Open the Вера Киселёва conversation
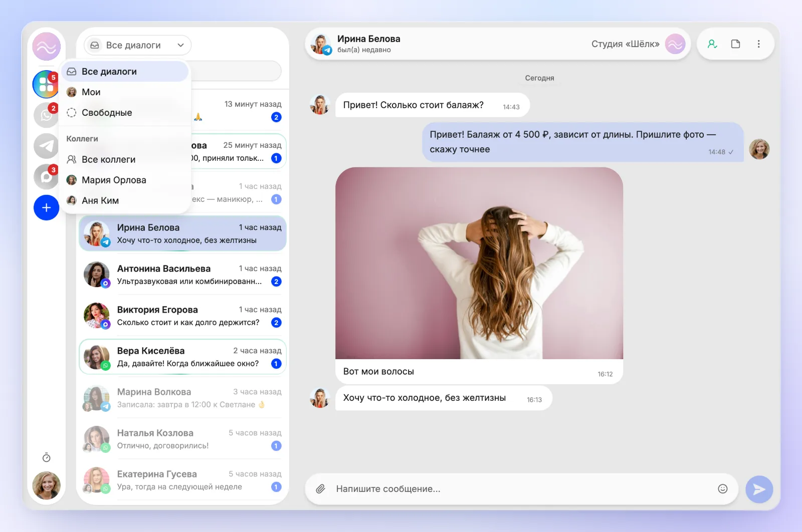802x532 pixels. coord(182,357)
